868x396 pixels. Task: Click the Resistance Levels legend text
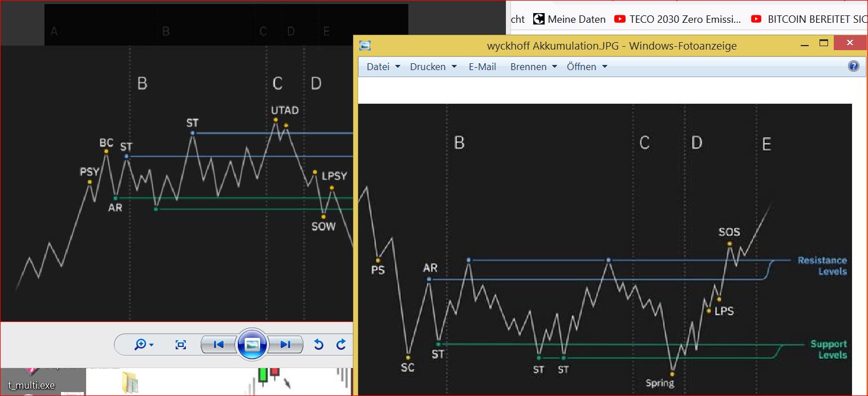(x=822, y=266)
